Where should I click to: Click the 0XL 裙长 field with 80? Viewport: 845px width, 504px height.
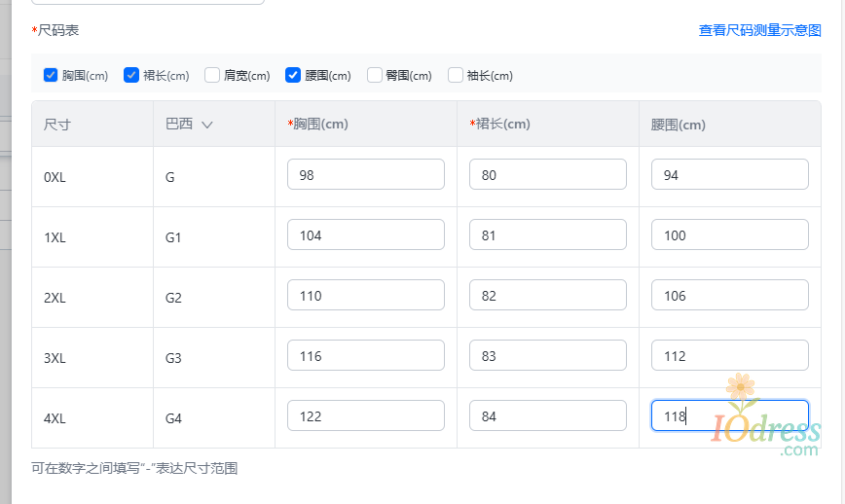547,175
